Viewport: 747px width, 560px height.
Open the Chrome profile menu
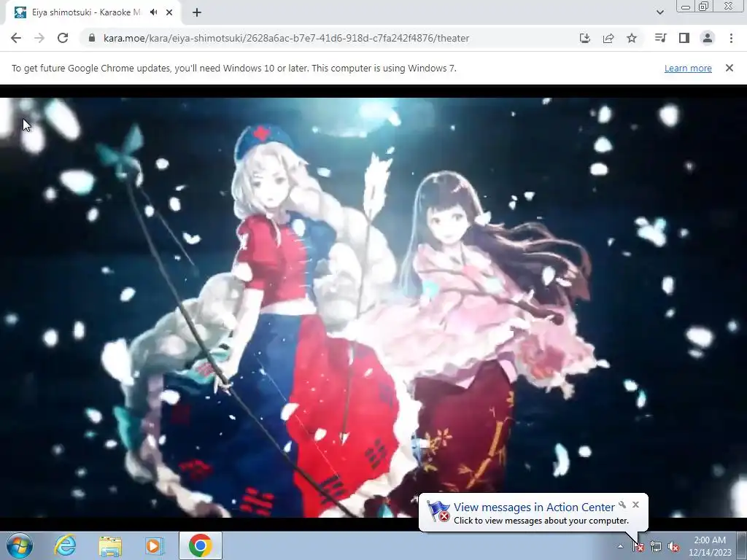point(708,38)
